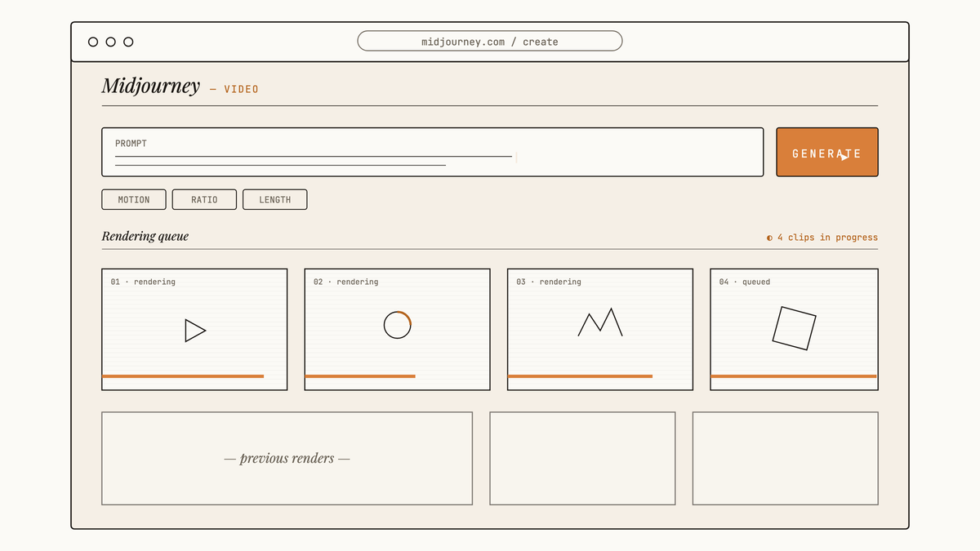
Task: Click the midjourney.com / create address bar
Action: tap(490, 41)
